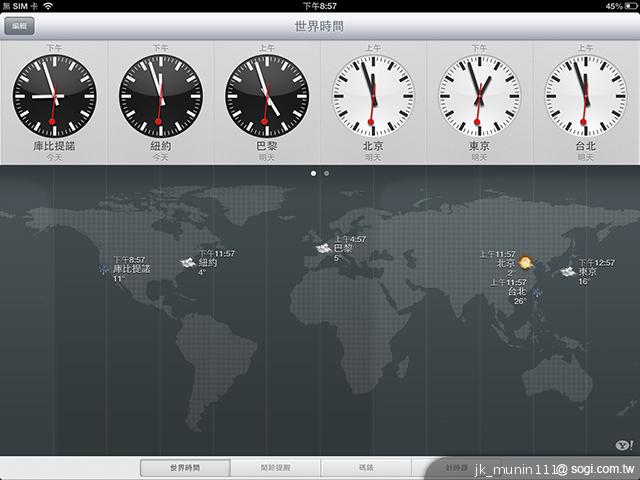Image resolution: width=640 pixels, height=480 pixels.
Task: Tap the weather icon beside 庫比提諾 on map
Action: (104, 269)
